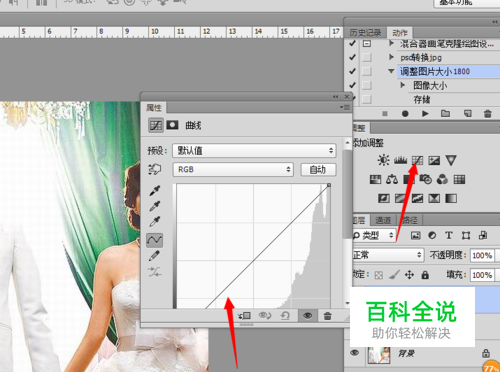Add an Exposure adjustment icon
Screen dimensions: 500x372
tap(434, 160)
